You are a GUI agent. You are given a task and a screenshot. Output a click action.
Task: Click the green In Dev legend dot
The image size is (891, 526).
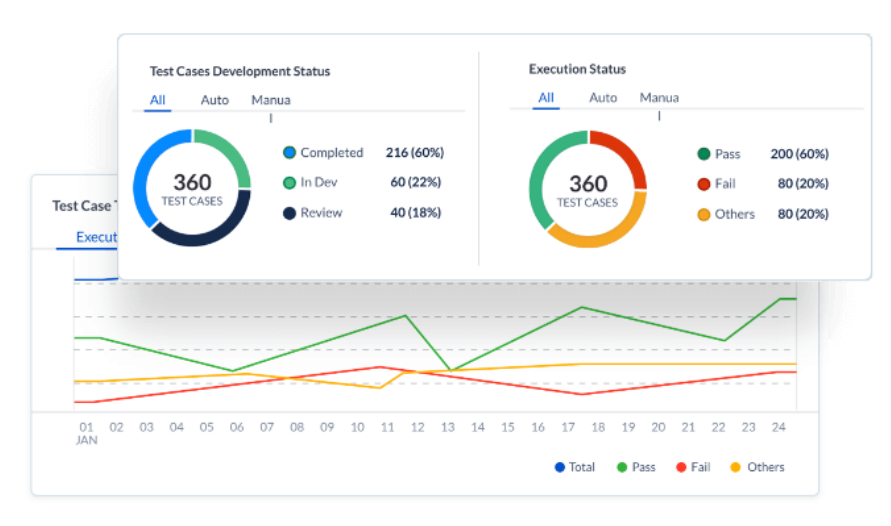(290, 183)
